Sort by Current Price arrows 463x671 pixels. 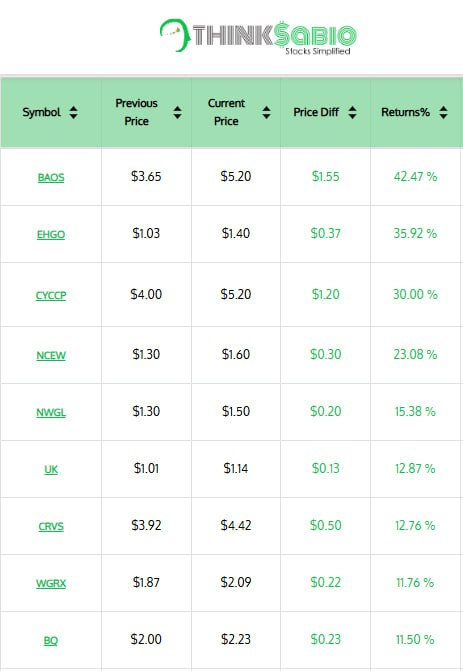pos(266,113)
